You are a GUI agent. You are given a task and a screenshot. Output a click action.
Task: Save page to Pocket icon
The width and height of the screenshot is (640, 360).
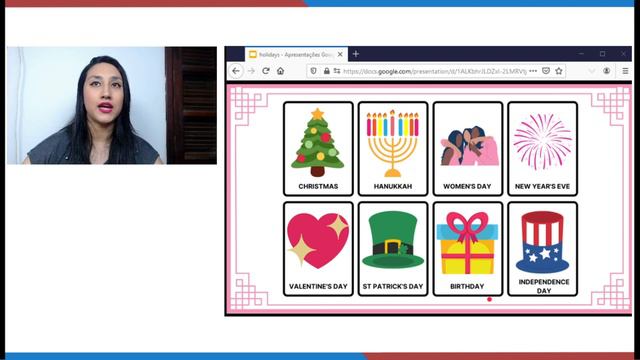pos(546,71)
